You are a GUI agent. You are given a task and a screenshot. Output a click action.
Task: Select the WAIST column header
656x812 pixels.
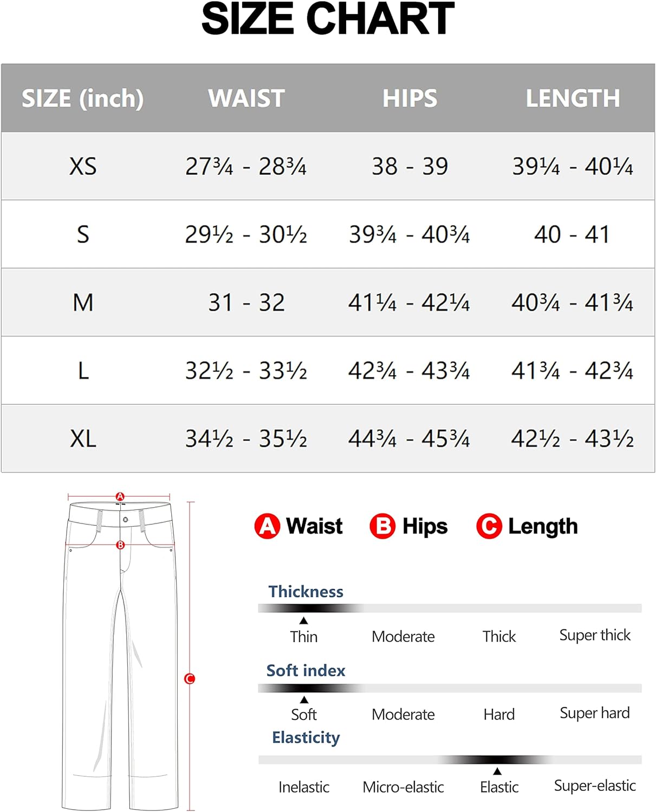(246, 99)
